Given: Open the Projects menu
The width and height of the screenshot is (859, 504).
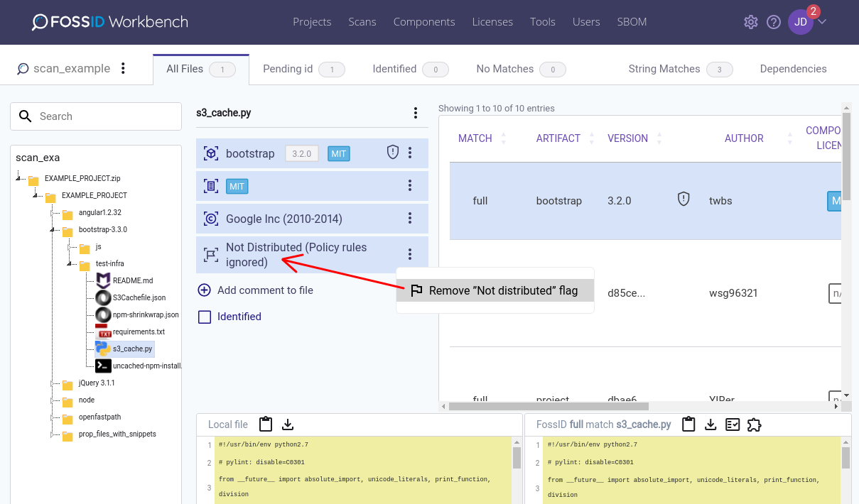Looking at the screenshot, I should coord(312,21).
